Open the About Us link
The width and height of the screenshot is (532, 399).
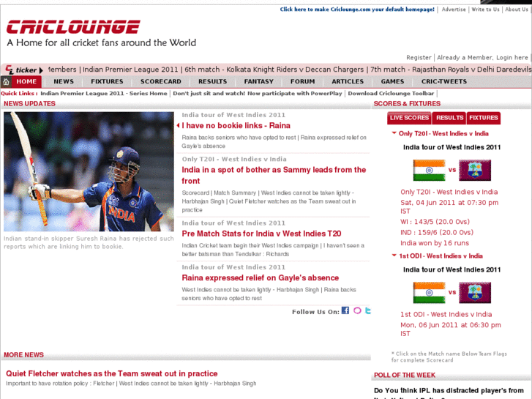[x=517, y=10]
